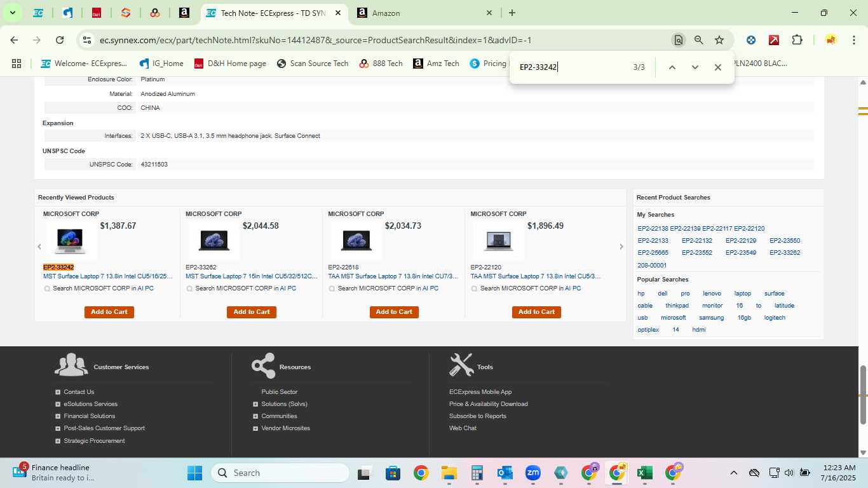Open the Scan Source Tech bookmark
This screenshot has width=868, height=488.
[x=313, y=64]
